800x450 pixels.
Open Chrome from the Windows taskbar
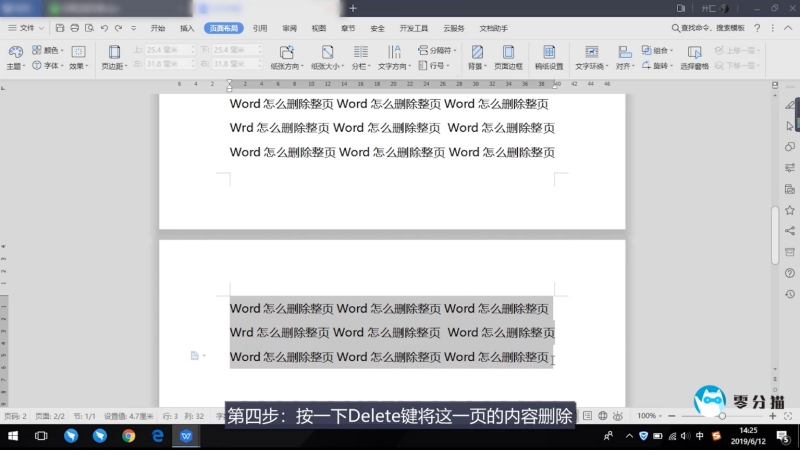click(x=128, y=436)
